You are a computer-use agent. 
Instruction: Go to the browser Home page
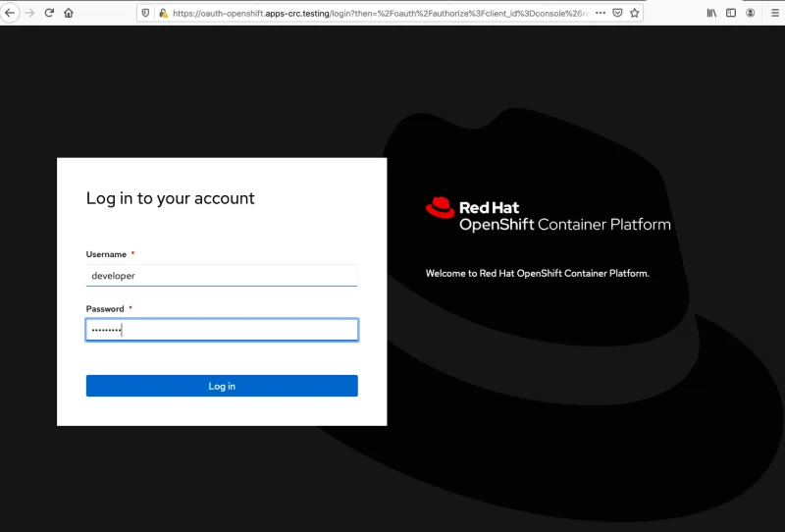tap(69, 13)
